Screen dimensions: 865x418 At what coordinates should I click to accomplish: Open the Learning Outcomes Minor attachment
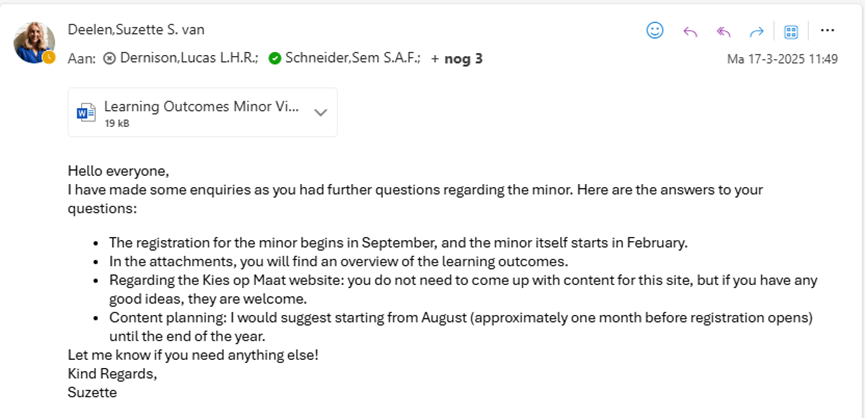pos(200,106)
